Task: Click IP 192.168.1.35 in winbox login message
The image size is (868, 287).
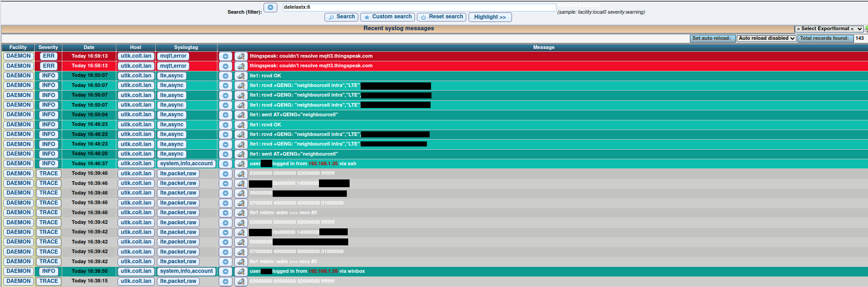Action: point(323,271)
